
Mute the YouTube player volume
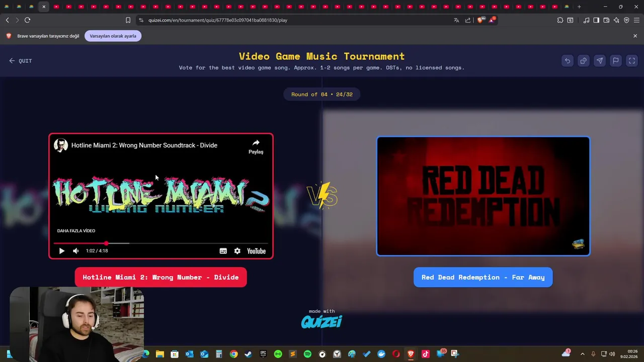[x=75, y=251]
